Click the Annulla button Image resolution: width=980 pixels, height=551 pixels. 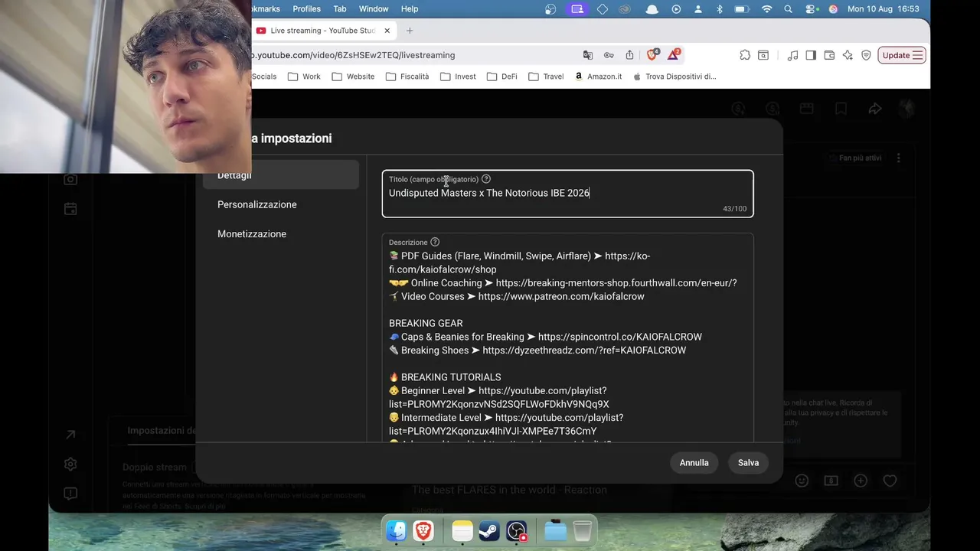pyautogui.click(x=694, y=463)
